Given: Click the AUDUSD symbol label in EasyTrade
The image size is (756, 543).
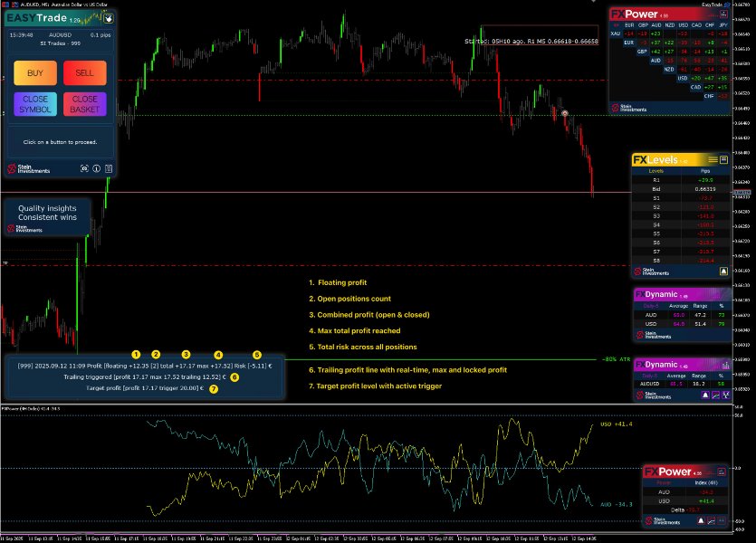Looking at the screenshot, I should coord(61,35).
